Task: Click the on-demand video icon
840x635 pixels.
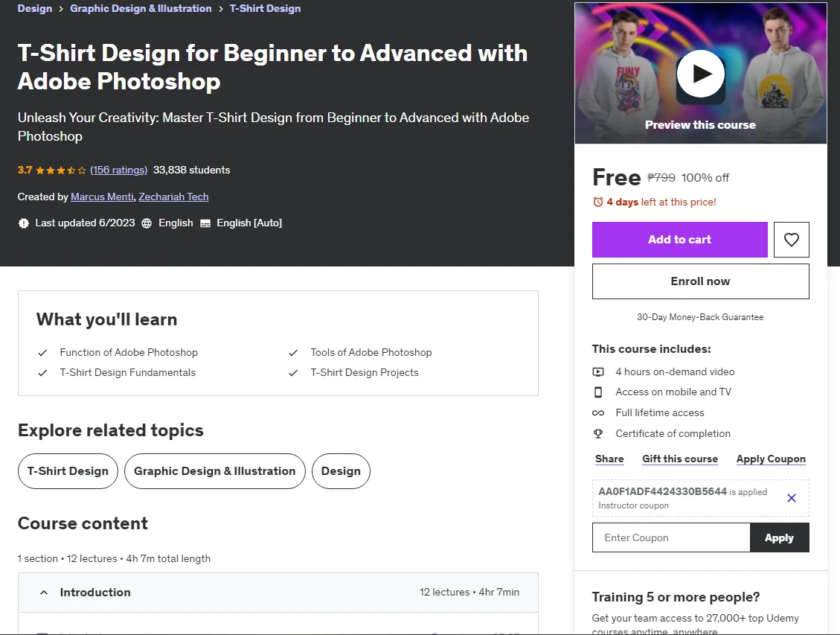Action: (598, 372)
